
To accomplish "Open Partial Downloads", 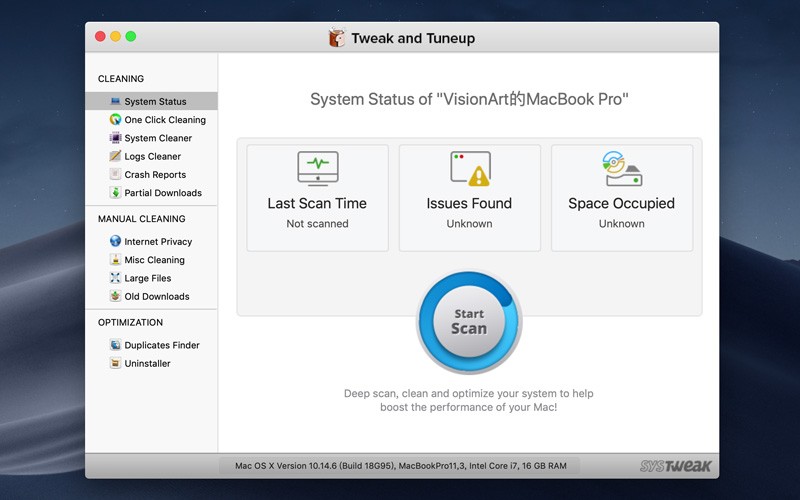I will (152, 192).
